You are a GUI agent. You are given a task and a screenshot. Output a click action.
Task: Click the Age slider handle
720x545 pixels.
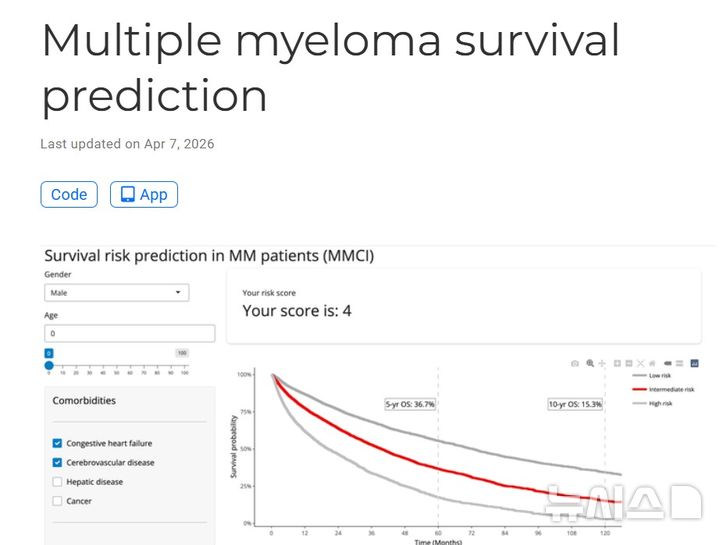coord(49,365)
